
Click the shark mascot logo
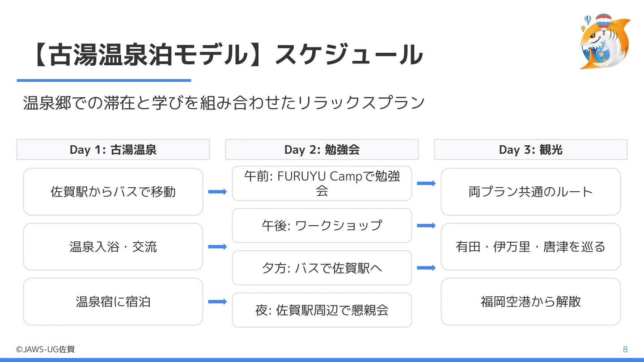(x=606, y=41)
